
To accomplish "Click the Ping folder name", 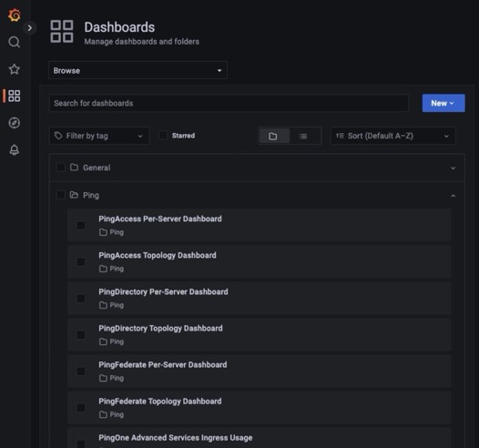I will click(x=91, y=195).
